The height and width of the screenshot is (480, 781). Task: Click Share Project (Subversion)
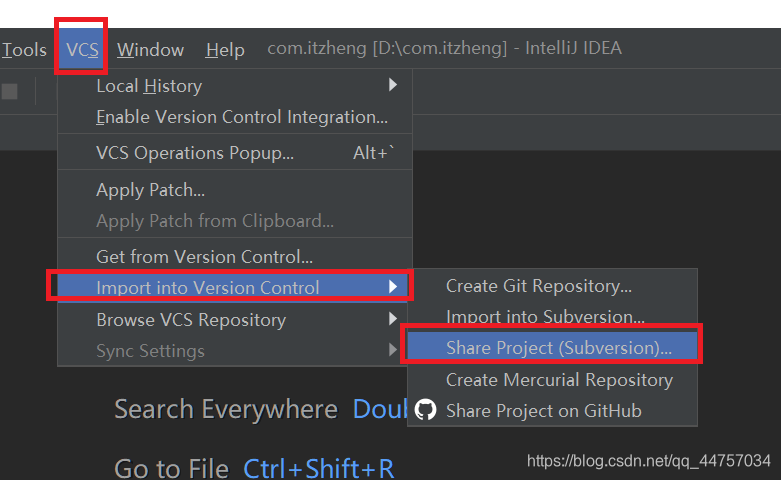click(x=558, y=348)
